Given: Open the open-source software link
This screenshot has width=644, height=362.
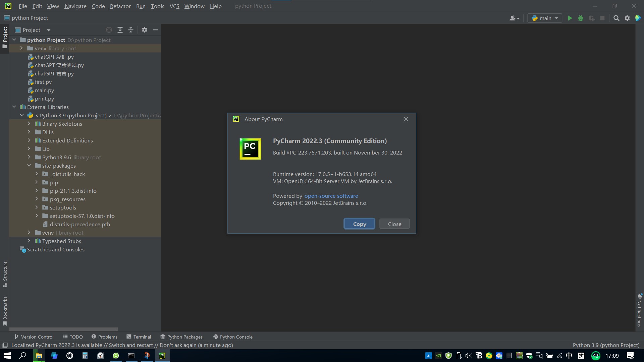Looking at the screenshot, I should [x=331, y=196].
